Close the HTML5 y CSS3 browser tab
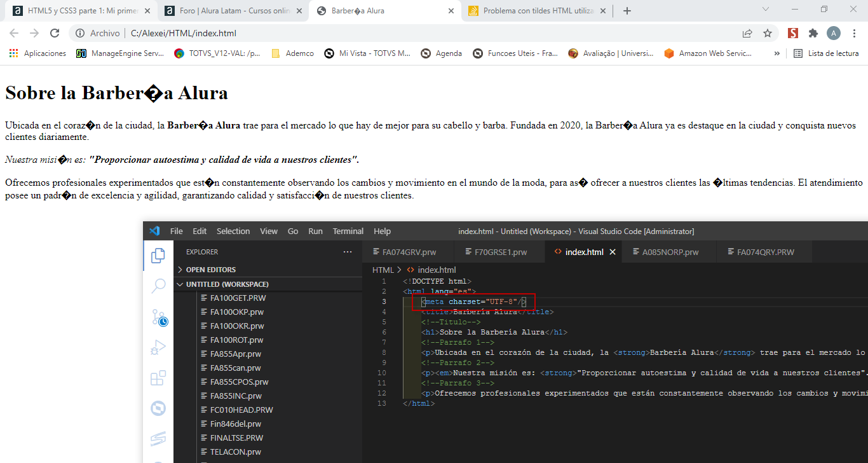The height and width of the screenshot is (463, 868). coord(147,11)
